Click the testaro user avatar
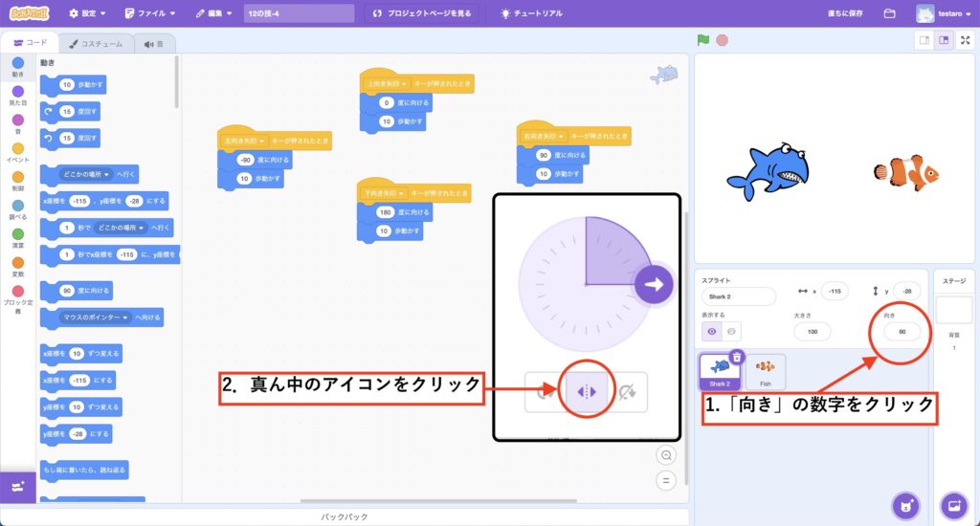Screen dimensions: 980x526 (x=924, y=13)
